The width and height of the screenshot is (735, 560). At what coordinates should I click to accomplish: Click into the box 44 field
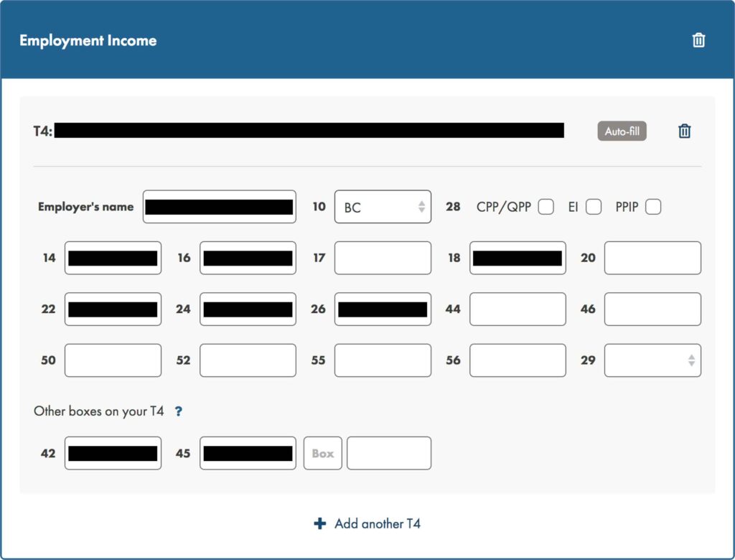tap(518, 309)
